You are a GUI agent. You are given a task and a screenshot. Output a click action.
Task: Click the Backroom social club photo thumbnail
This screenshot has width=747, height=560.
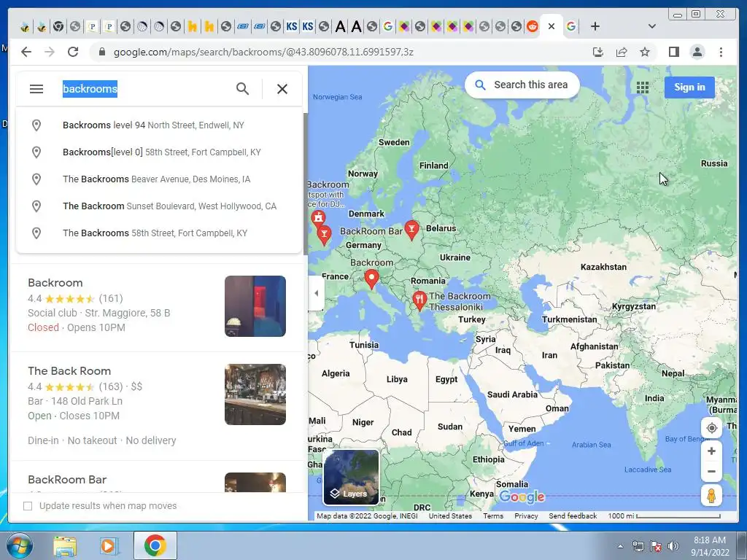pos(255,306)
